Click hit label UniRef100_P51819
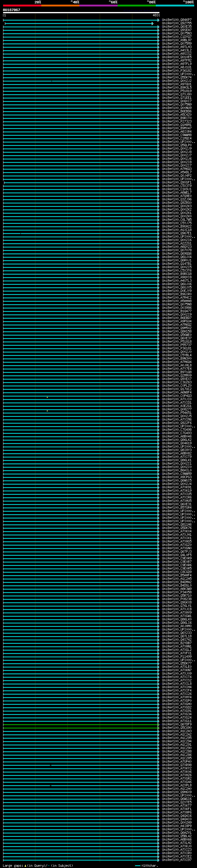 pyautogui.click(x=177, y=91)
